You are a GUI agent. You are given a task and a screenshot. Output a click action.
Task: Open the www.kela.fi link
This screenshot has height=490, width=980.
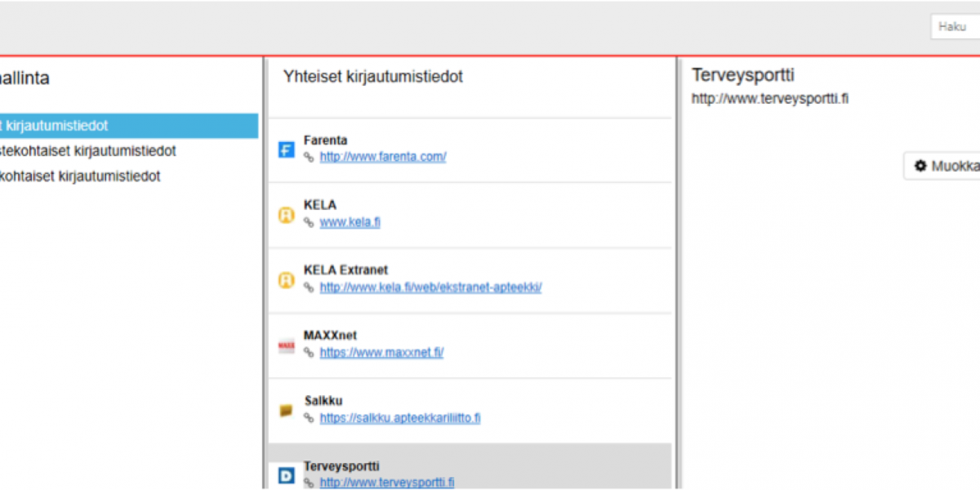[x=350, y=222]
